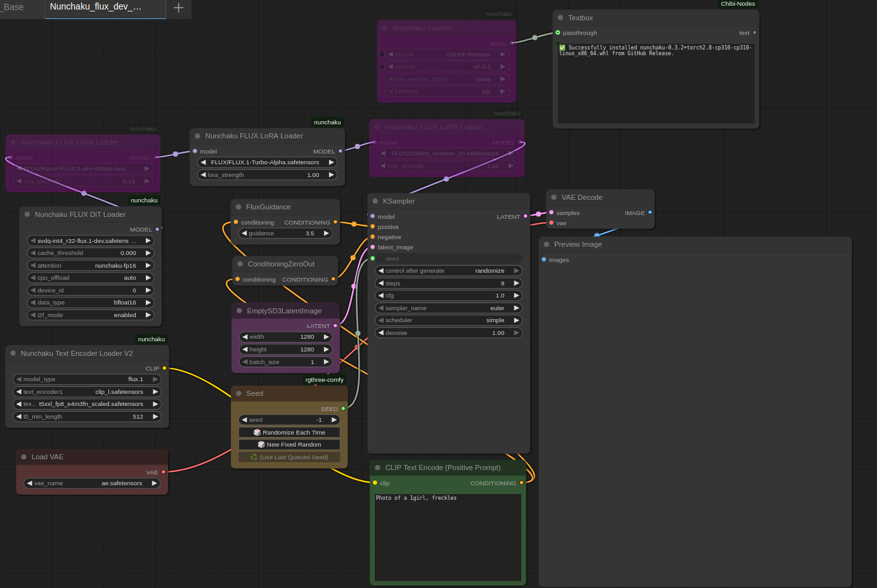Select the bypassed Nunchaku Installer node title
Image resolution: width=877 pixels, height=588 pixels.
pos(422,28)
